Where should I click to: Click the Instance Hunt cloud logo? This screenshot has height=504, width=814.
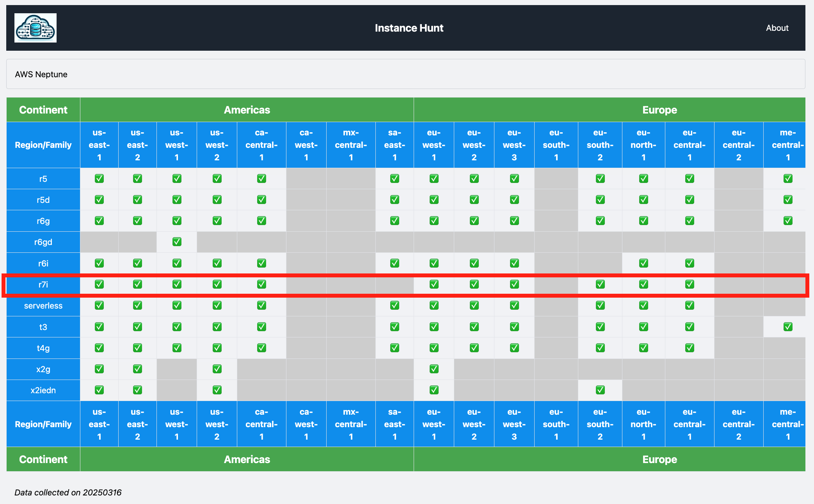tap(36, 28)
